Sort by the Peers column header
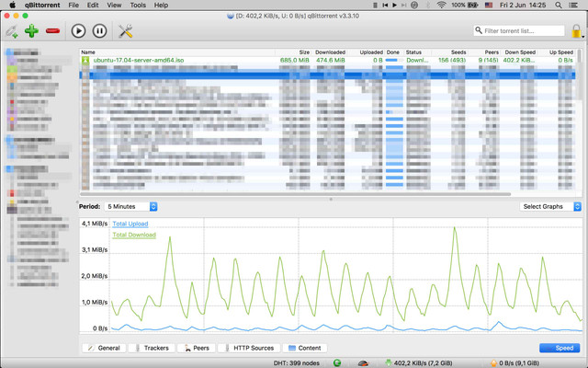Viewport: 588px width, 368px height. (x=484, y=52)
